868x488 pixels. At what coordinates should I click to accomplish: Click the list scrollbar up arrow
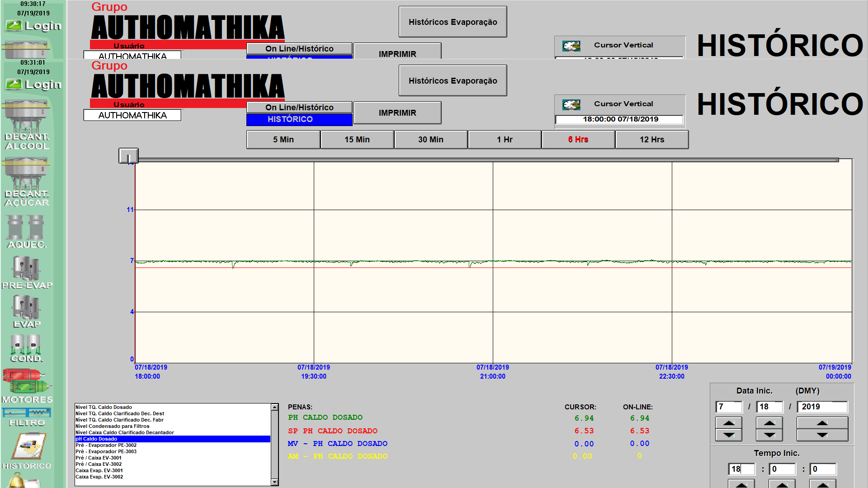274,407
